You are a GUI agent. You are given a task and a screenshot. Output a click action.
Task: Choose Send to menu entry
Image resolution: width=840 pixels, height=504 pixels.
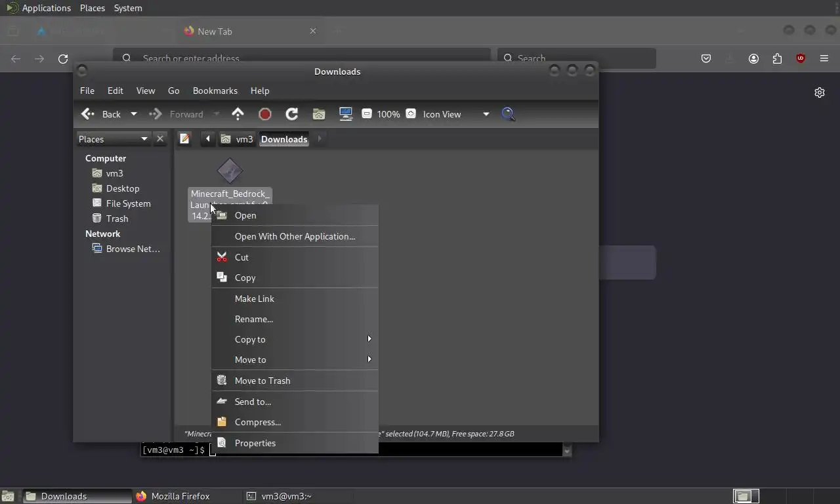point(295,402)
